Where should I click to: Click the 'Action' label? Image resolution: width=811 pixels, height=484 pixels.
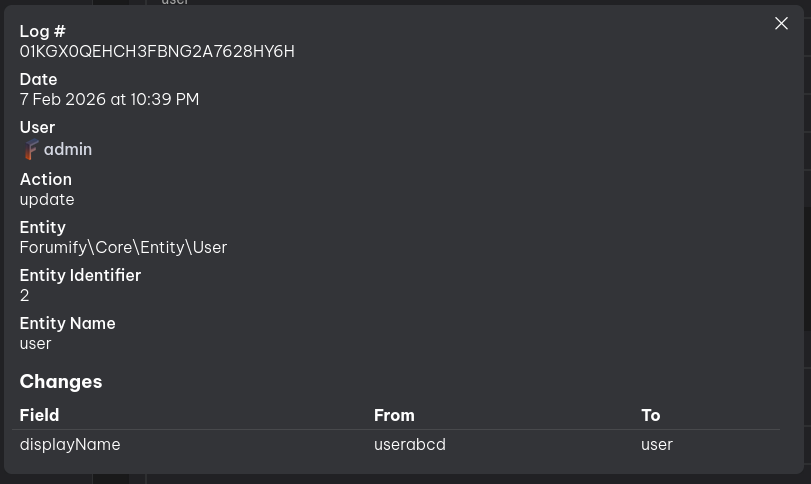[x=46, y=180]
